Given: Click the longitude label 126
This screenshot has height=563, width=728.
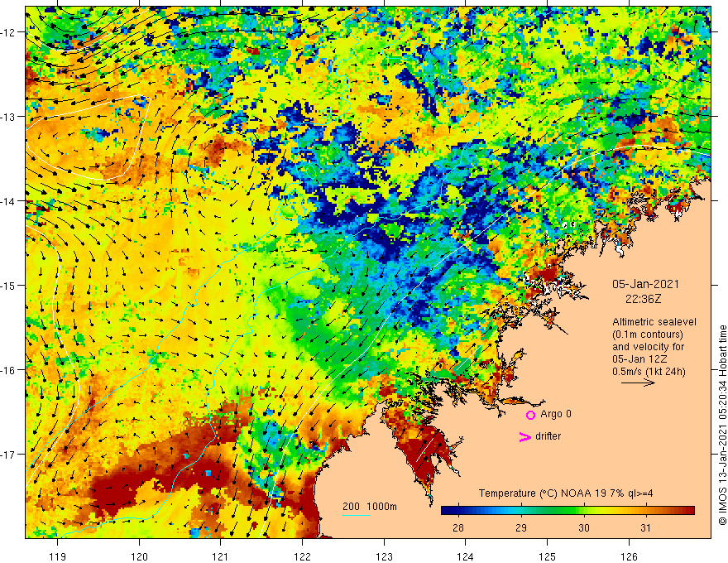Looking at the screenshot, I should (629, 556).
